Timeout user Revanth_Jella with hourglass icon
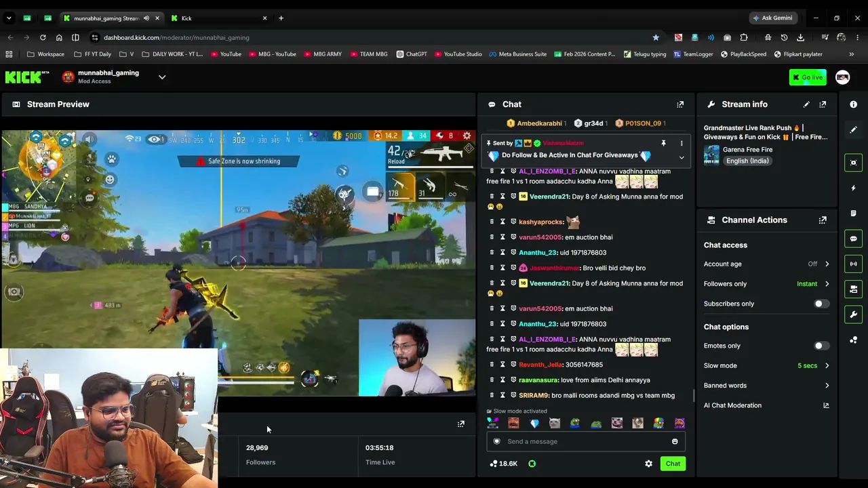This screenshot has height=488, width=868. click(x=502, y=365)
